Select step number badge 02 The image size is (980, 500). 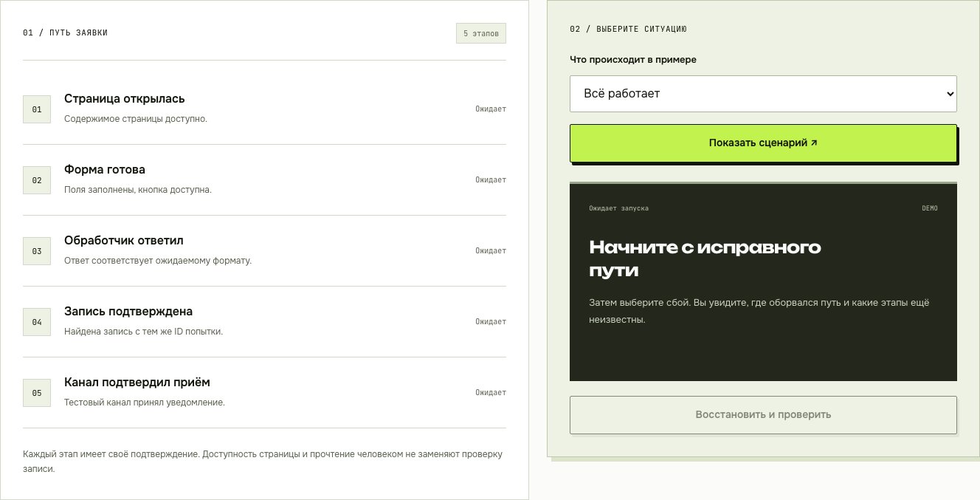click(x=37, y=180)
